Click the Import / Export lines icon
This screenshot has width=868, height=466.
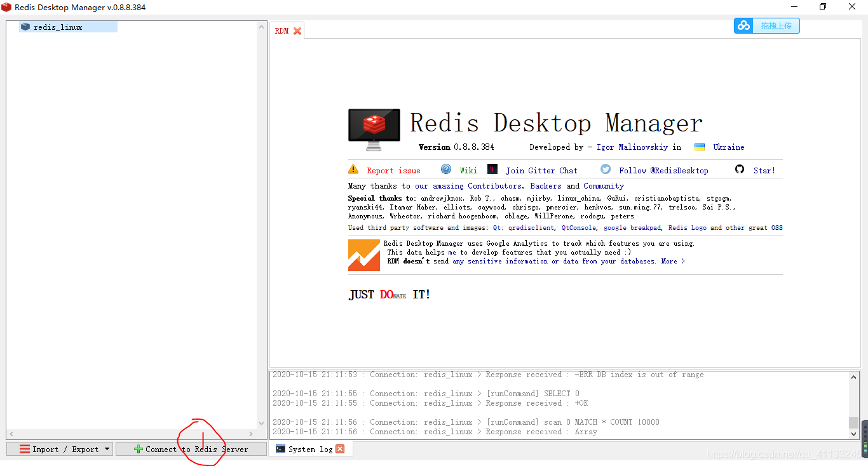tap(25, 449)
